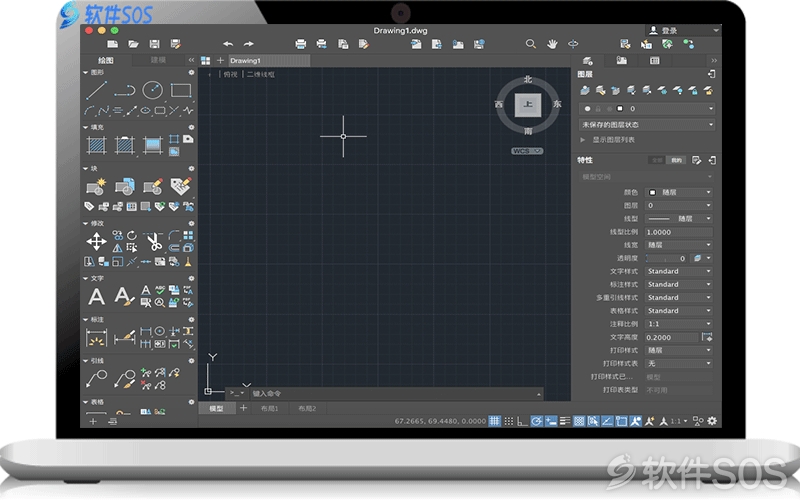Select the Polyline tool
This screenshot has height=500, width=800.
pos(124,91)
